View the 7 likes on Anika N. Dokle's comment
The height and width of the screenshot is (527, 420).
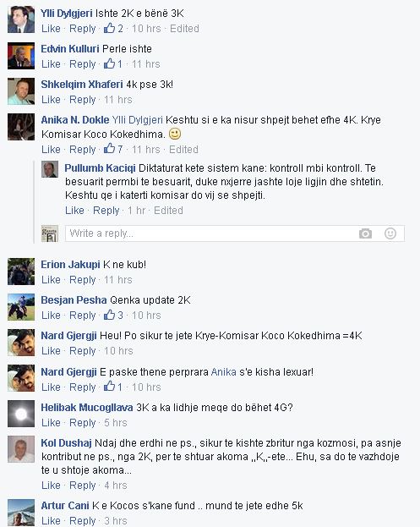113,149
